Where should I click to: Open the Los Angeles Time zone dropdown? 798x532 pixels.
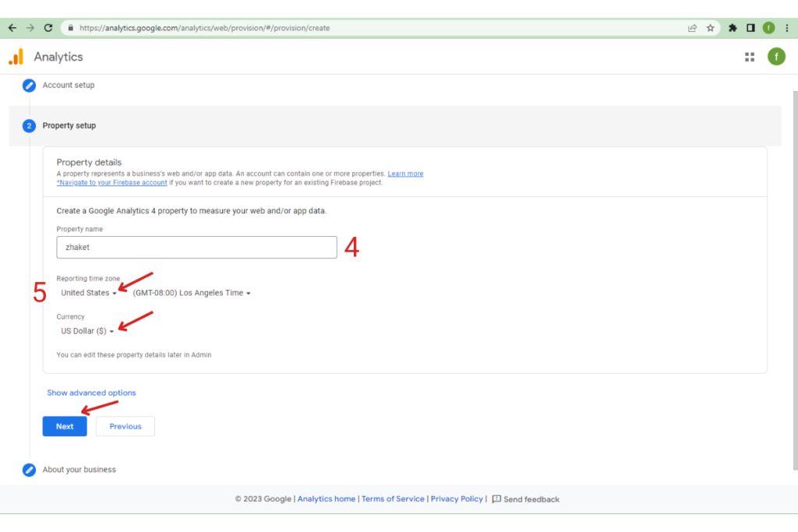tap(192, 293)
